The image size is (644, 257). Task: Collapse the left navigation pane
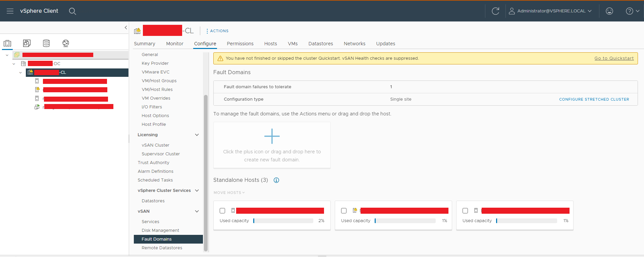[x=126, y=28]
